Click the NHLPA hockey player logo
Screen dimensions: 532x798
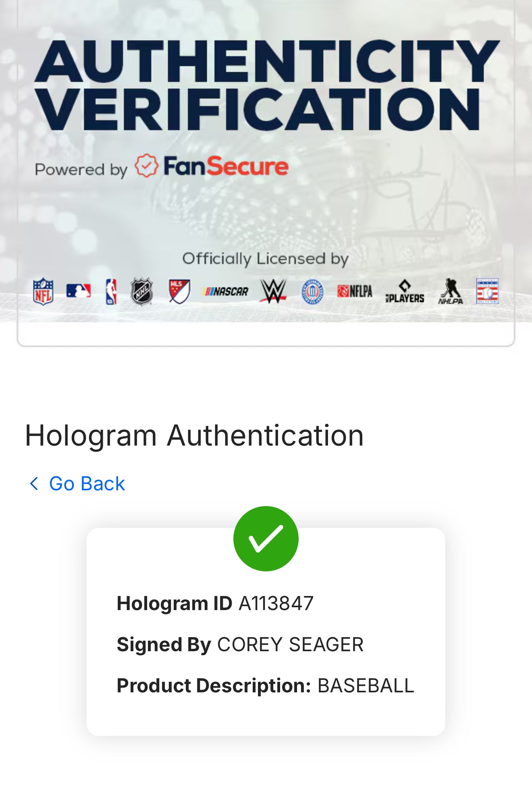(x=451, y=291)
